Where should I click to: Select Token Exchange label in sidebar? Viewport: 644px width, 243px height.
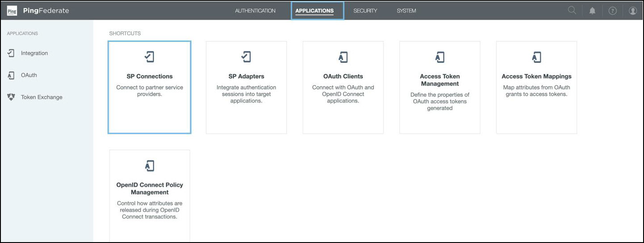42,97
